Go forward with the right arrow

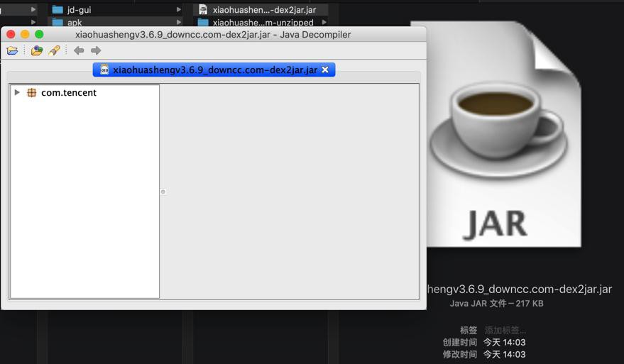coord(96,50)
